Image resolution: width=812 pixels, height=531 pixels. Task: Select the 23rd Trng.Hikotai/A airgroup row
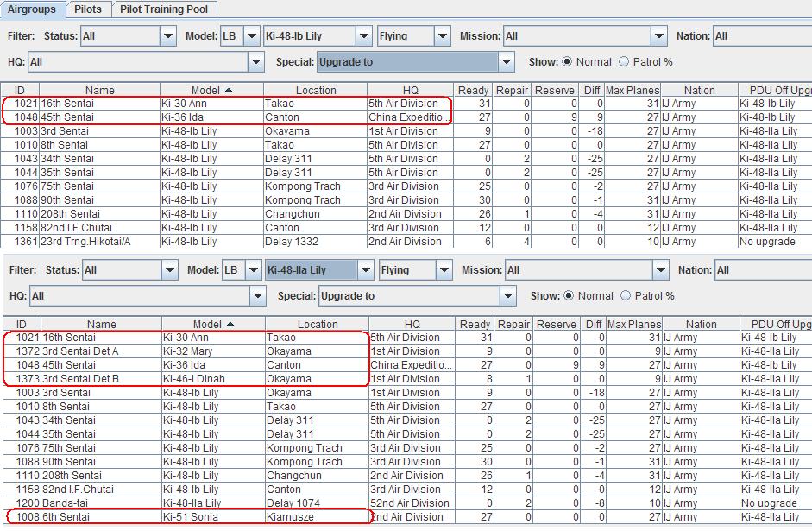click(406, 242)
